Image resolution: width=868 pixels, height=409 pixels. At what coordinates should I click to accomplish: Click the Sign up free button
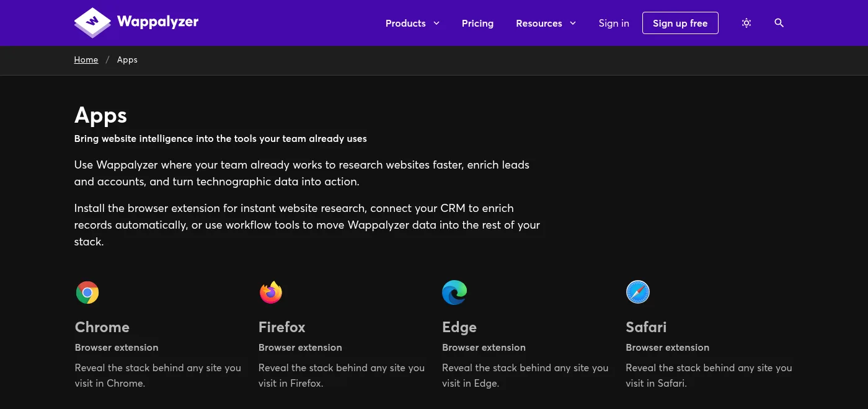point(680,23)
